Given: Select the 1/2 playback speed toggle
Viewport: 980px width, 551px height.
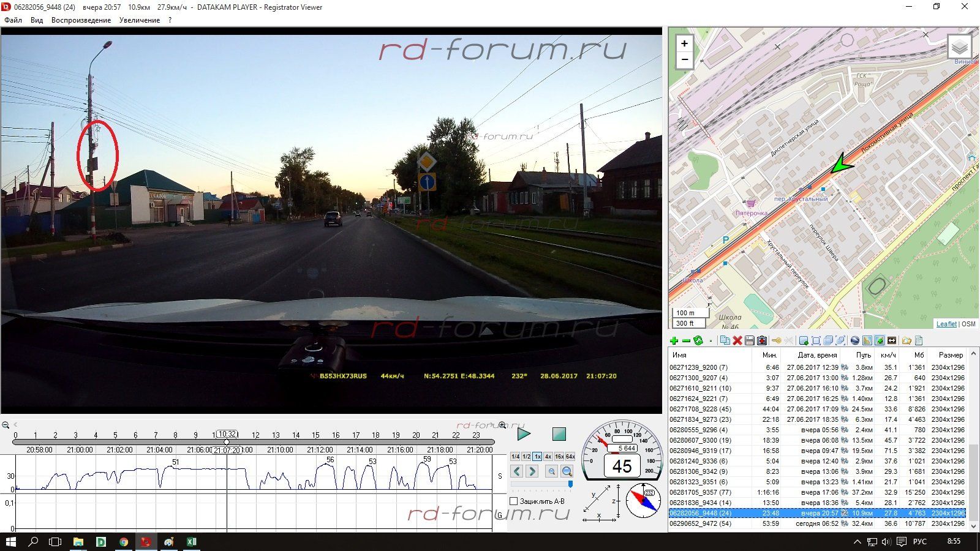Looking at the screenshot, I should click(x=526, y=457).
